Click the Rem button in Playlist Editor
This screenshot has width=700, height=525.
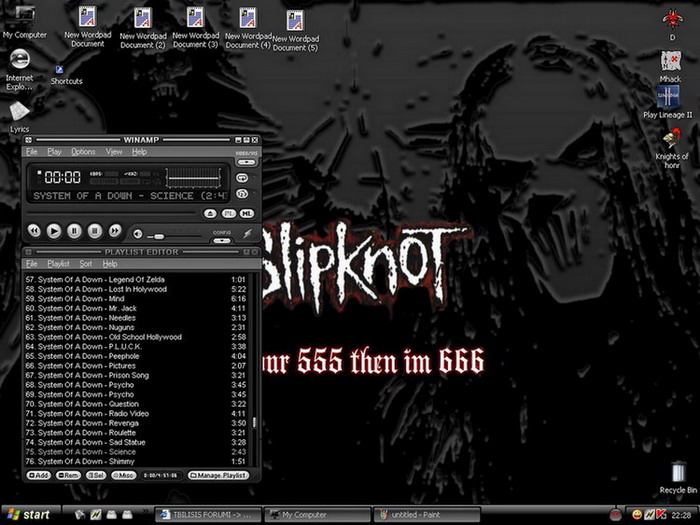(68, 475)
